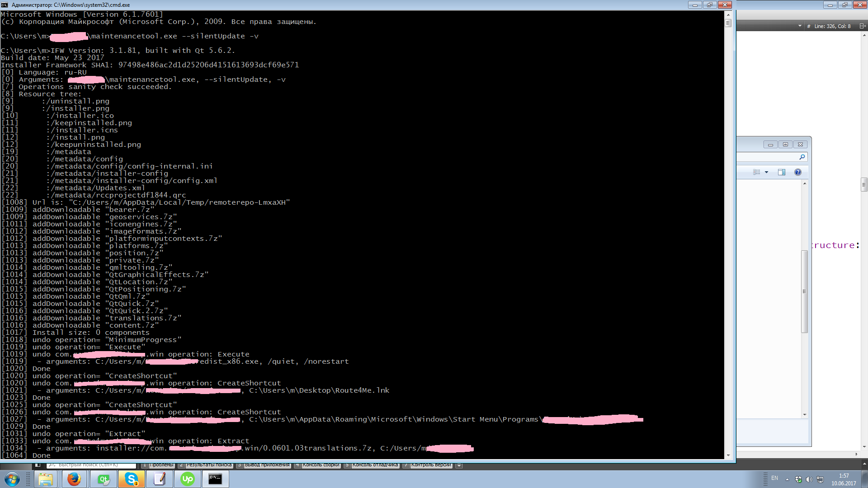
Task: Open the Start menu orb
Action: click(x=12, y=479)
